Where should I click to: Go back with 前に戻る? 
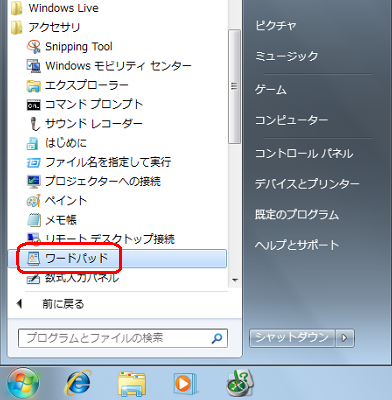[50, 304]
